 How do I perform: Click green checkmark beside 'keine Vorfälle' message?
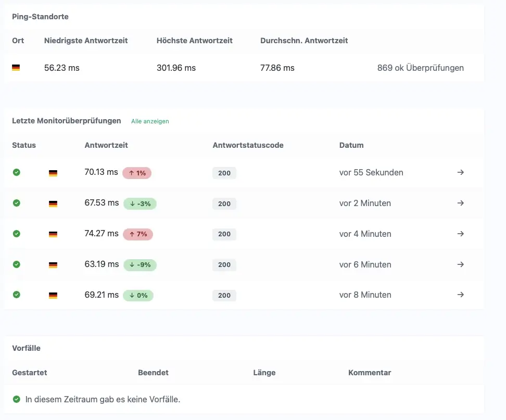[17, 399]
